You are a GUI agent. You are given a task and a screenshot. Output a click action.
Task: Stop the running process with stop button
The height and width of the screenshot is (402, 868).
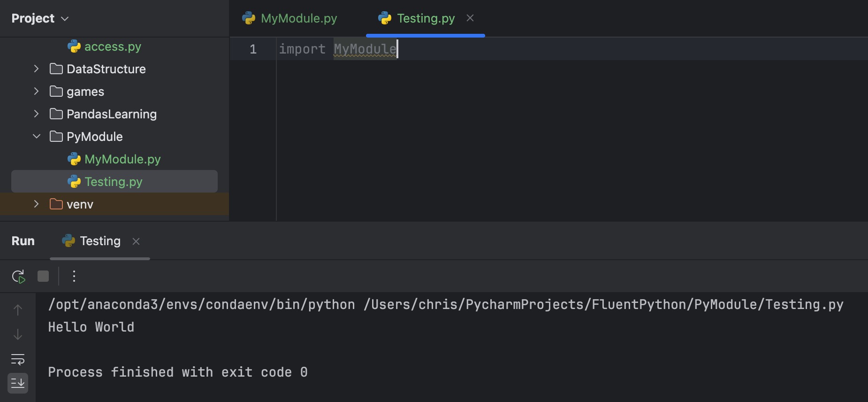(43, 276)
